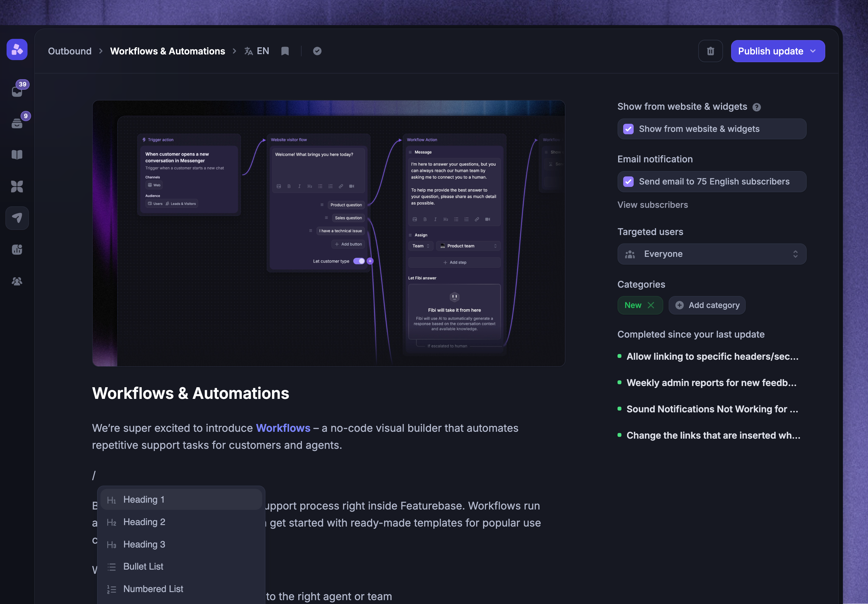Click the help question mark icon

point(757,107)
